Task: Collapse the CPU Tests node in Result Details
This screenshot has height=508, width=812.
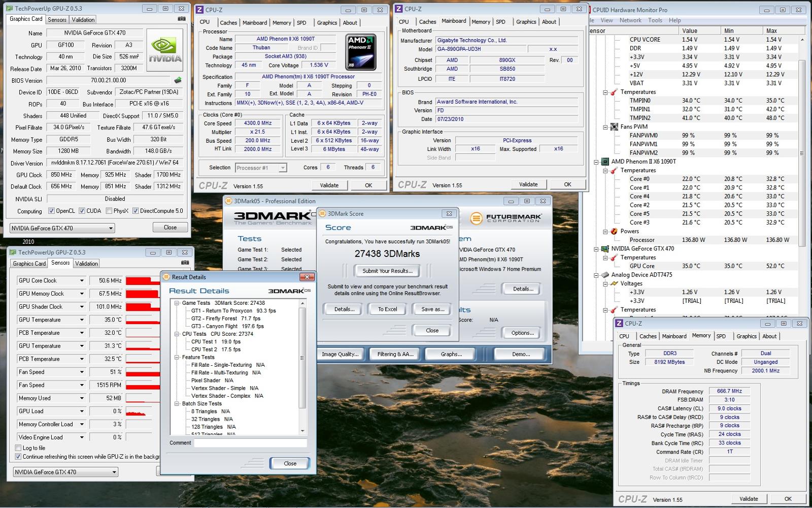Action: (x=177, y=334)
